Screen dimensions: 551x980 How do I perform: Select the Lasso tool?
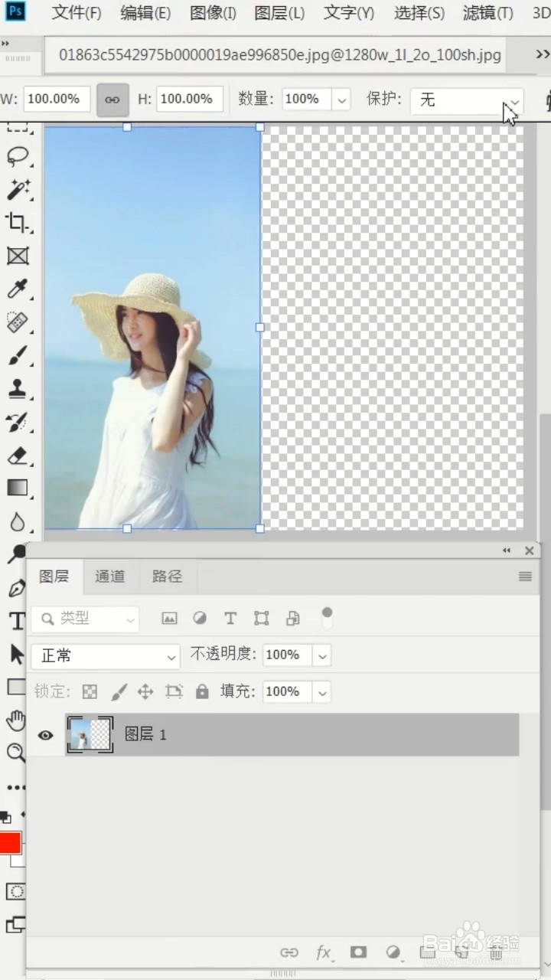17,156
